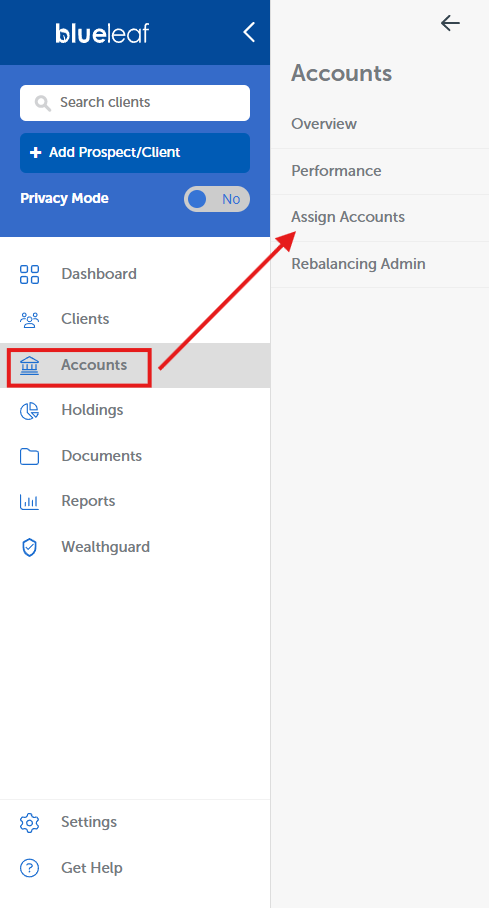Image resolution: width=489 pixels, height=908 pixels.
Task: Click the blueleaf logo
Action: pyautogui.click(x=102, y=33)
